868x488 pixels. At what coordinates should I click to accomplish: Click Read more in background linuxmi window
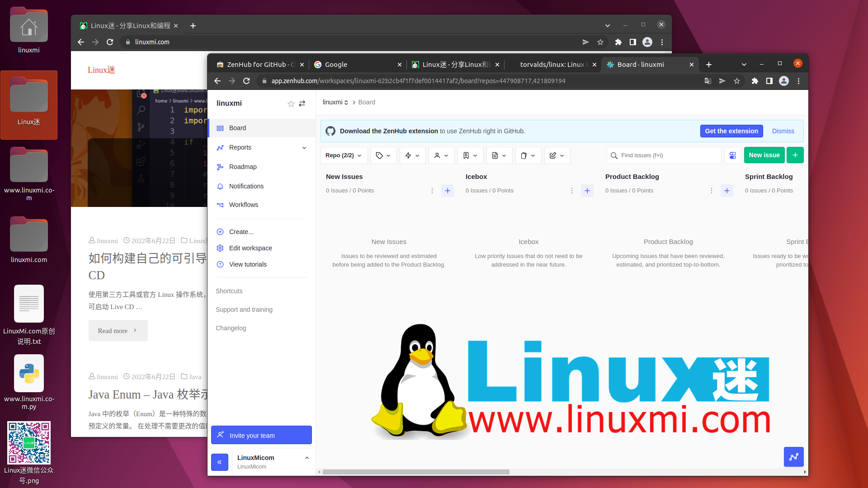pyautogui.click(x=118, y=331)
